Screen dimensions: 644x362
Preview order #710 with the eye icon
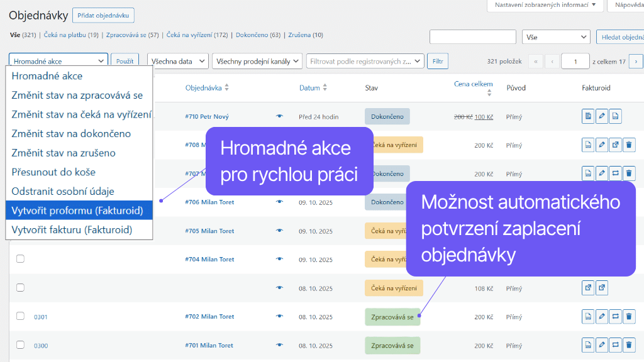coord(279,116)
